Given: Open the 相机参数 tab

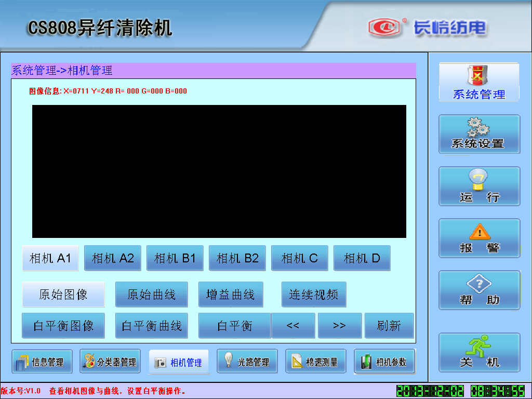Looking at the screenshot, I should coord(385,361).
